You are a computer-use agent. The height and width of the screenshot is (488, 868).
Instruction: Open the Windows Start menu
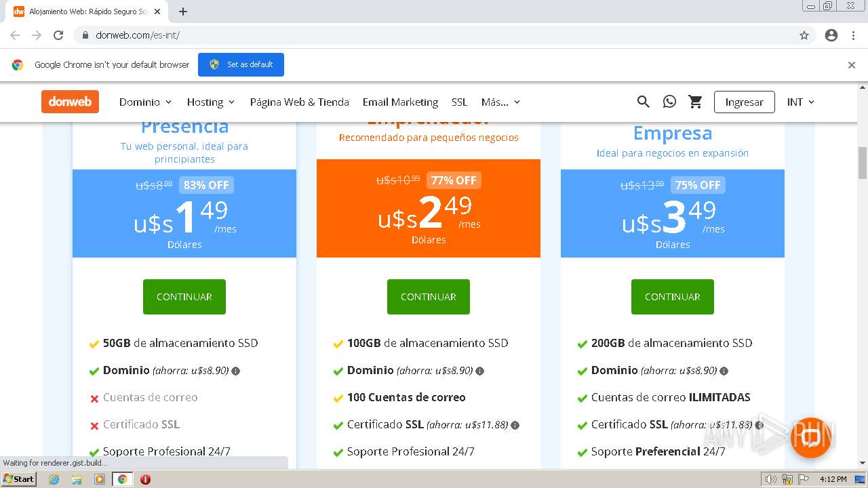tap(18, 479)
